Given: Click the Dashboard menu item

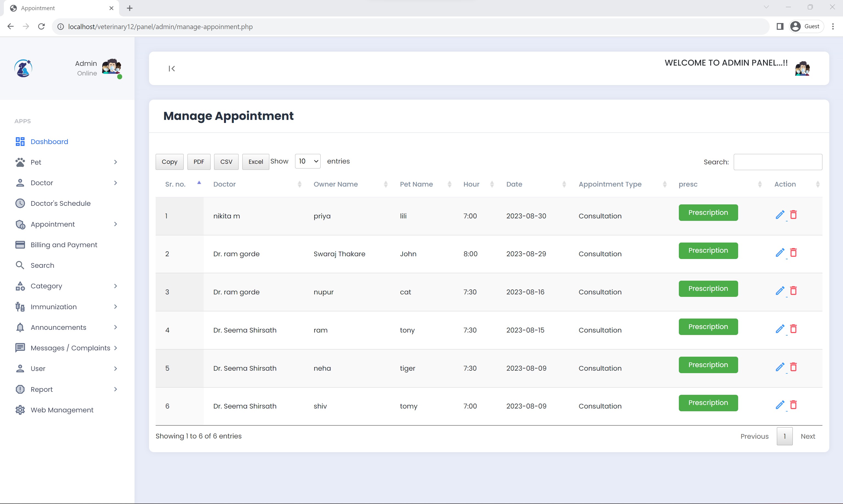Looking at the screenshot, I should point(49,141).
